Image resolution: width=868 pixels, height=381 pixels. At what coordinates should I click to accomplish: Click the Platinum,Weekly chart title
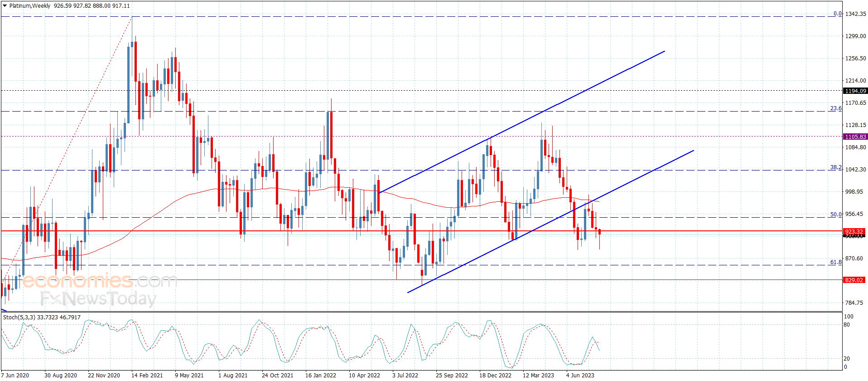click(30, 6)
